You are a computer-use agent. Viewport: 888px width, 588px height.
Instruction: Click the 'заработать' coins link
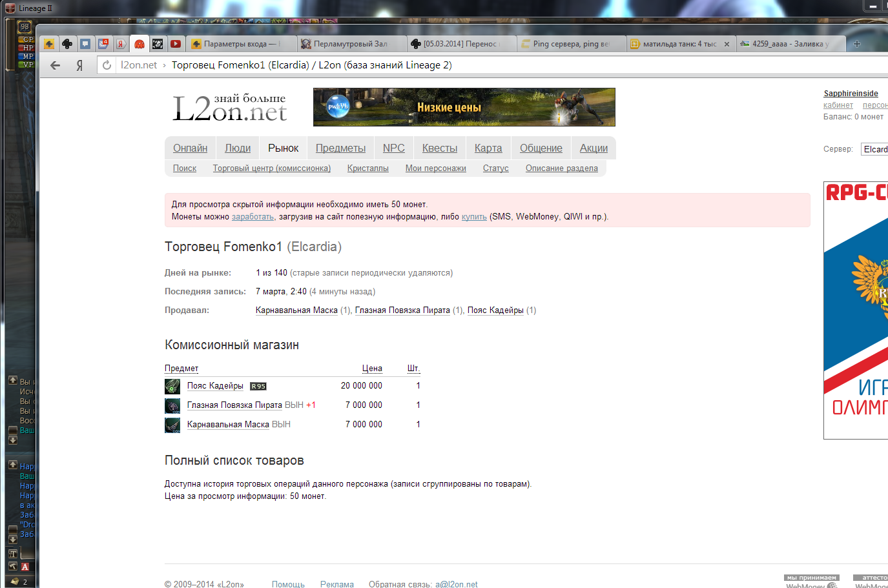pyautogui.click(x=253, y=217)
